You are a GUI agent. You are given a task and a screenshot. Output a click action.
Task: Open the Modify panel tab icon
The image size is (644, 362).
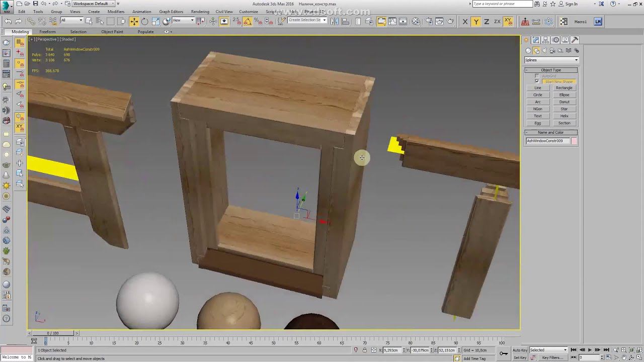[x=536, y=40]
